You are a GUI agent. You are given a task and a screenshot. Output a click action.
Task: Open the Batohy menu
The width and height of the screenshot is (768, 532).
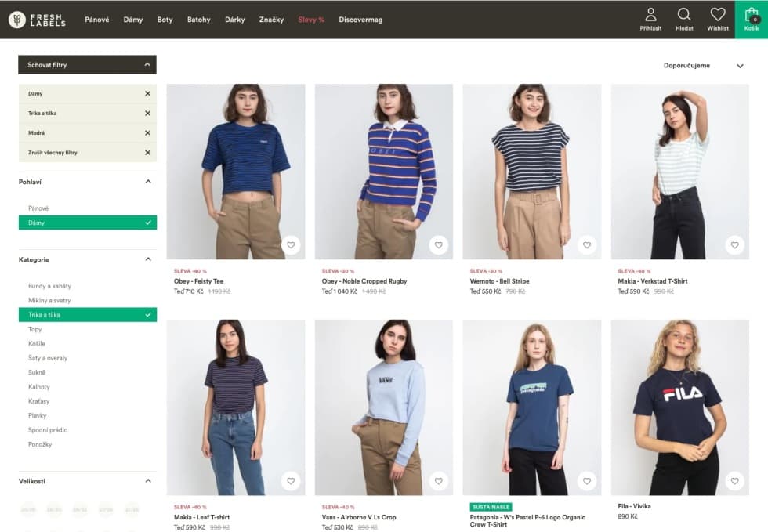click(x=199, y=20)
